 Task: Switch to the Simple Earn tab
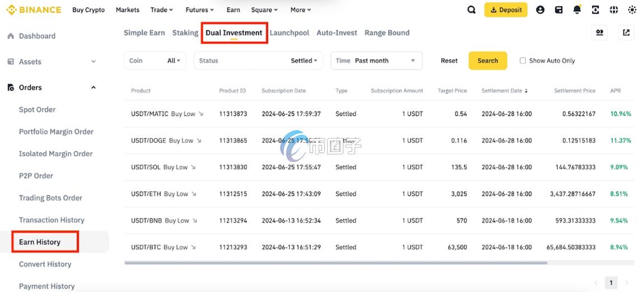tap(144, 33)
